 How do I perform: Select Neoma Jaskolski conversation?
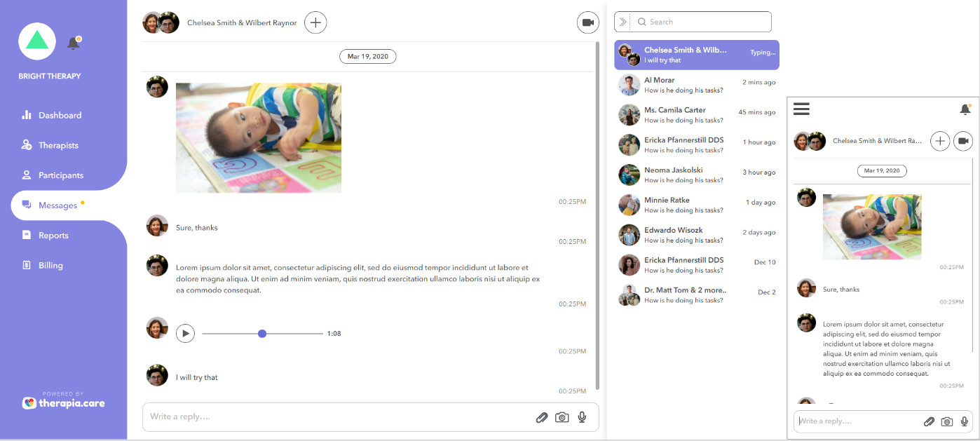pos(696,175)
